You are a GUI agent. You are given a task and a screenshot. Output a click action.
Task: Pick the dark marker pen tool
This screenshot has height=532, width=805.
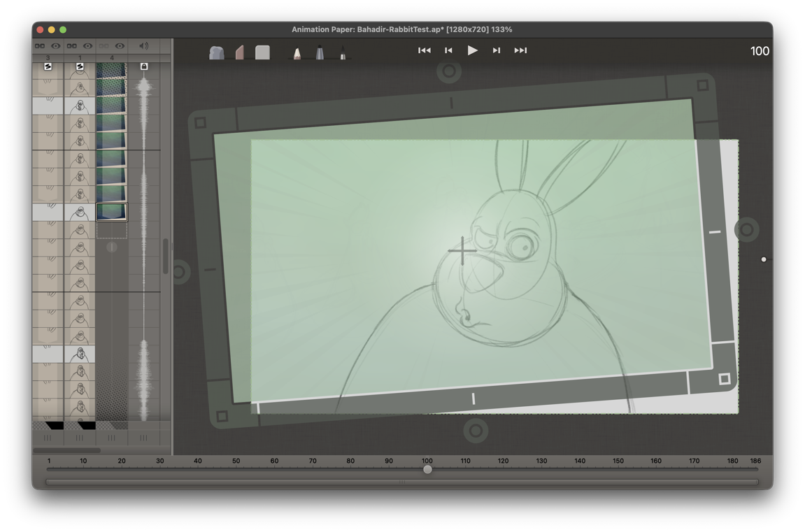point(320,52)
